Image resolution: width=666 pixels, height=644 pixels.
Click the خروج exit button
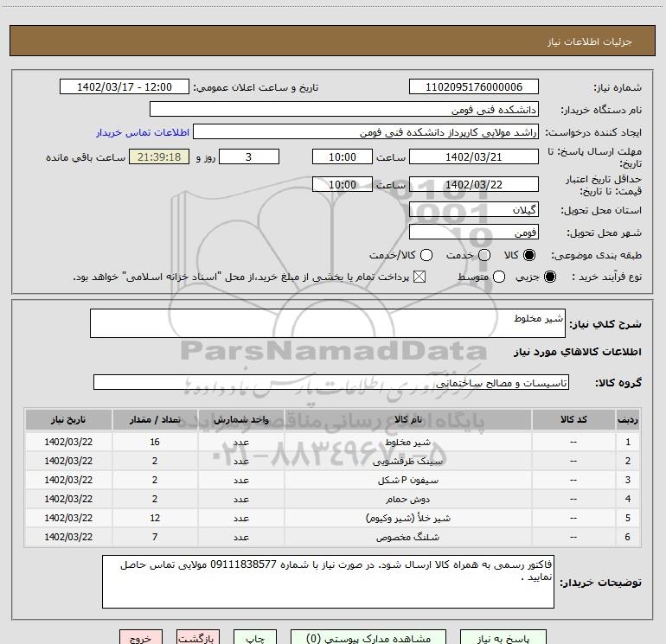pos(141,639)
